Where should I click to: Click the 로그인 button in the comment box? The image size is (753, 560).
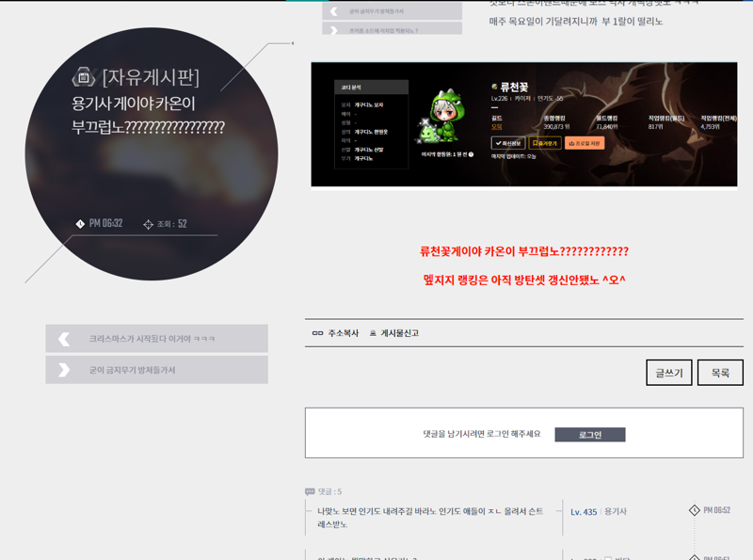590,435
